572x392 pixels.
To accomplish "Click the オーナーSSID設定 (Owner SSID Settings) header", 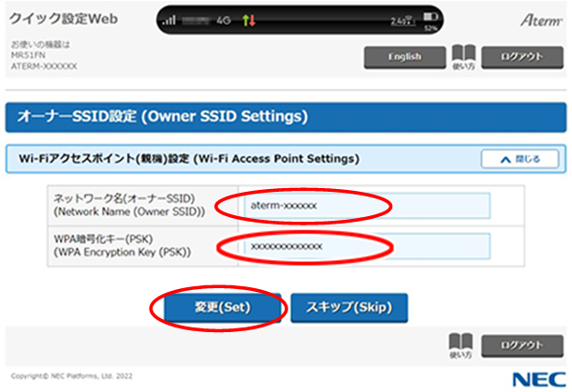I will point(286,117).
